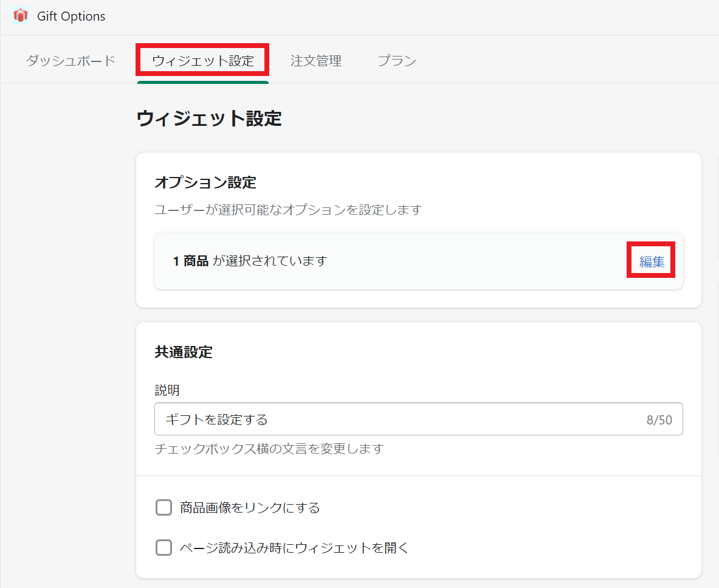Viewport: 719px width, 588px height.
Task: Focus the 説明 text input field
Action: pyautogui.click(x=395, y=419)
